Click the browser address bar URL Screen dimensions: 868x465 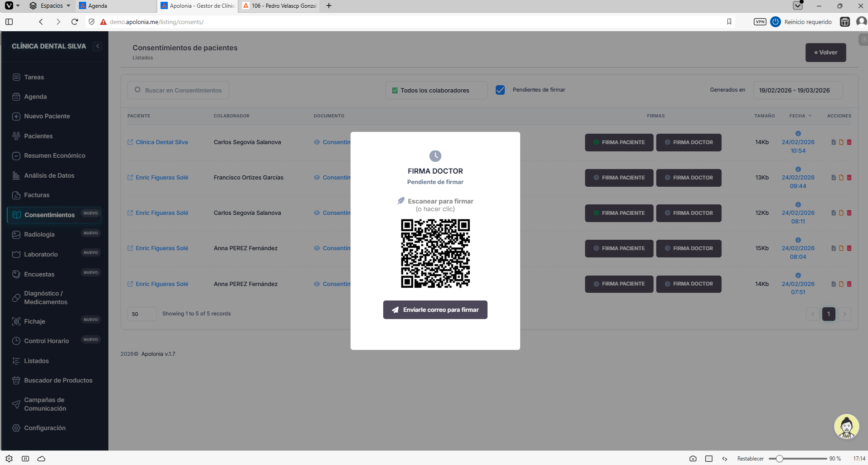point(156,22)
